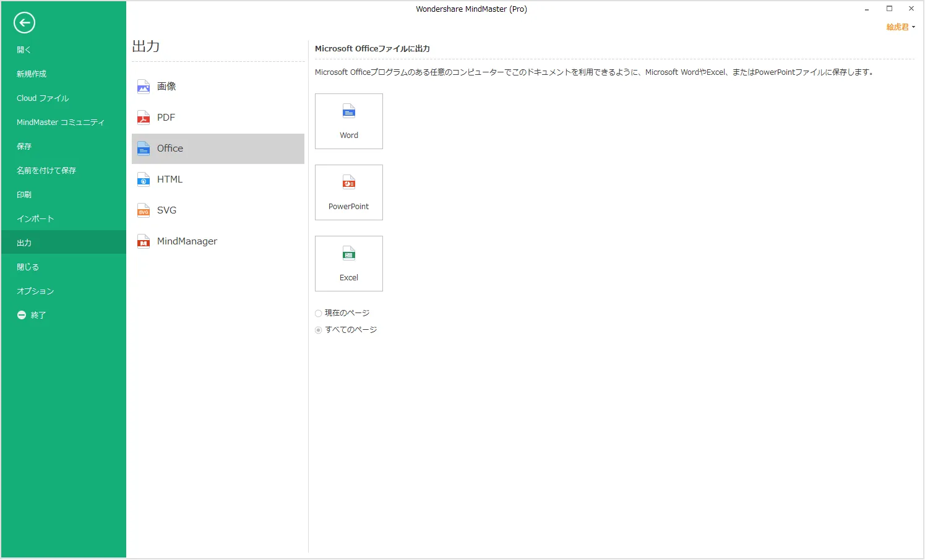Open Cloud ファイル section

tap(63, 98)
